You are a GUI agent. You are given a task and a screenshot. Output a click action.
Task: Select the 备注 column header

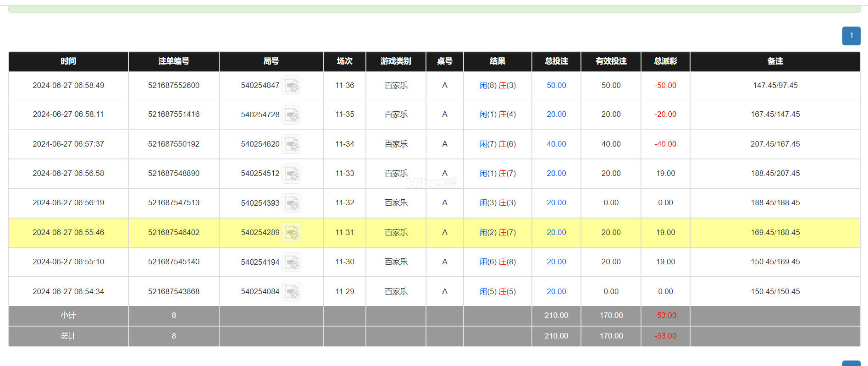tap(775, 61)
